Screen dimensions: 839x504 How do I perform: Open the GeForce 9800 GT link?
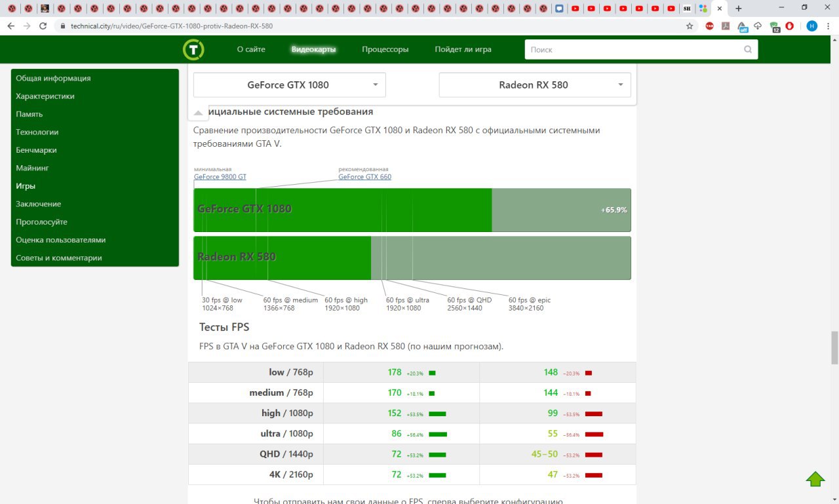[x=220, y=177]
